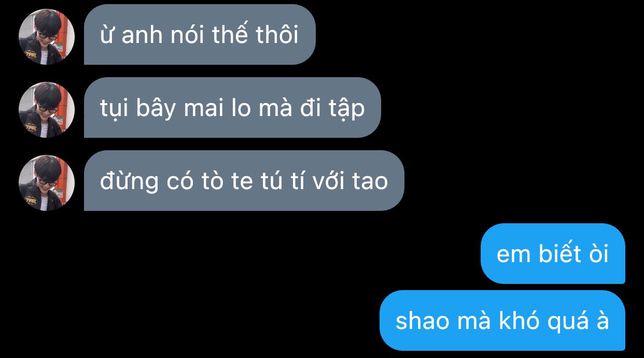This screenshot has width=644, height=358.
Task: Open sender avatar beside "ừ anh nói thế thôi"
Action: (47, 37)
